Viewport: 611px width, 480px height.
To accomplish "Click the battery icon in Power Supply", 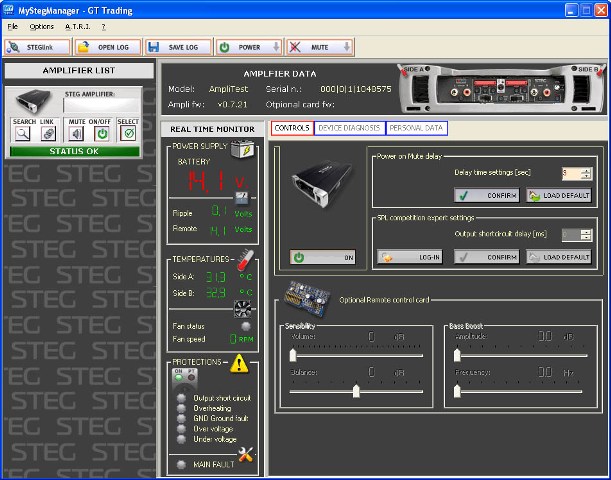I will click(240, 149).
